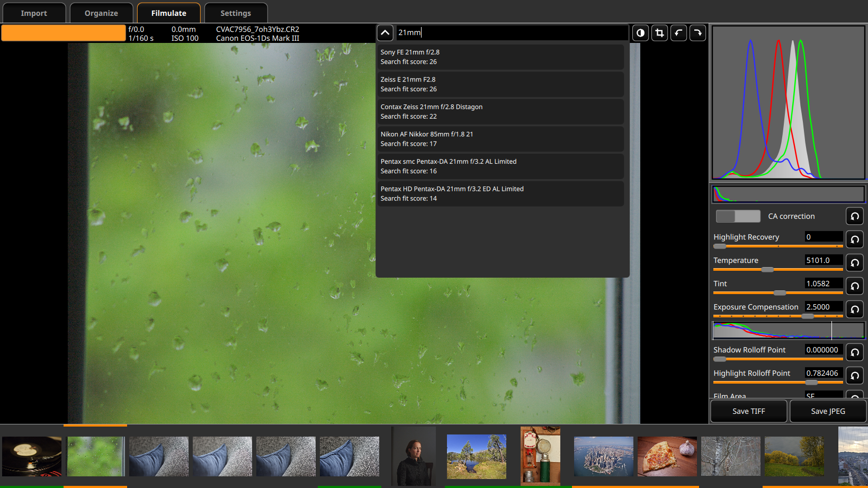Switch to the Organize tab
This screenshot has width=868, height=488.
101,13
